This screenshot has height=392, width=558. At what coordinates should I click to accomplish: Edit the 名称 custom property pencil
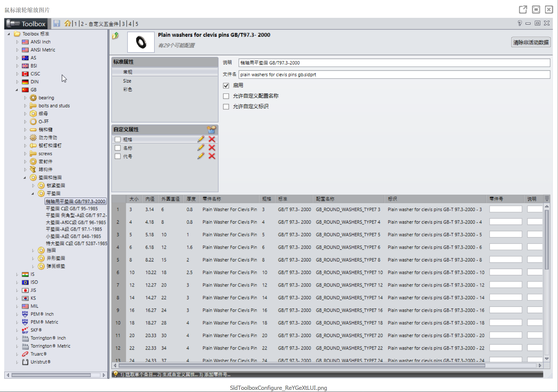tap(201, 147)
